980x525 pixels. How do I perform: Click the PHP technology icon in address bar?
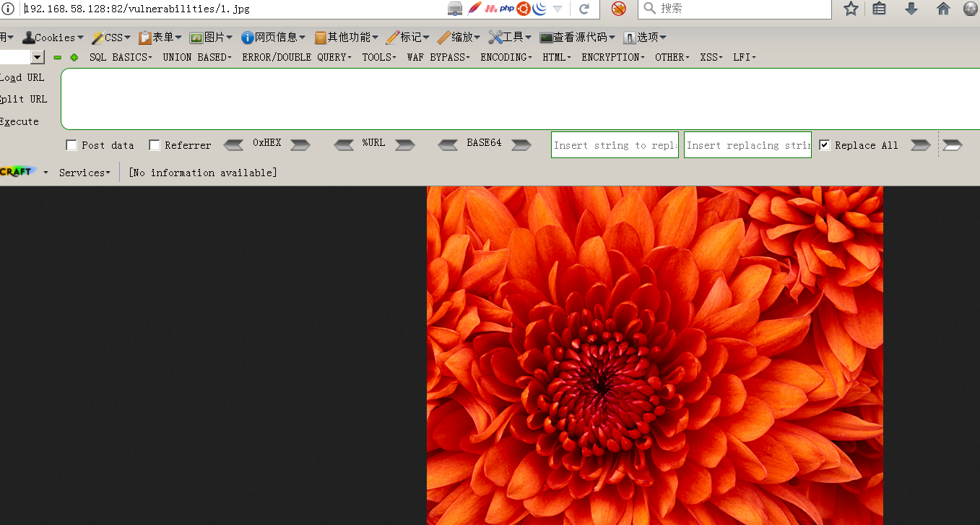[507, 9]
